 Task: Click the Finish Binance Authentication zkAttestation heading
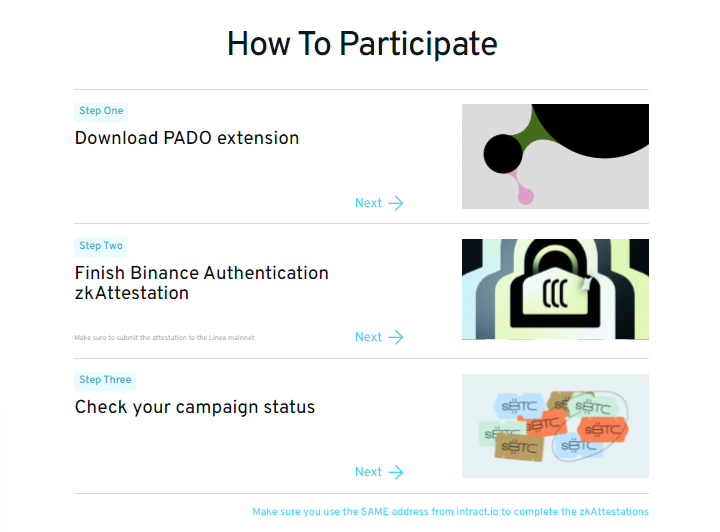[x=202, y=283]
